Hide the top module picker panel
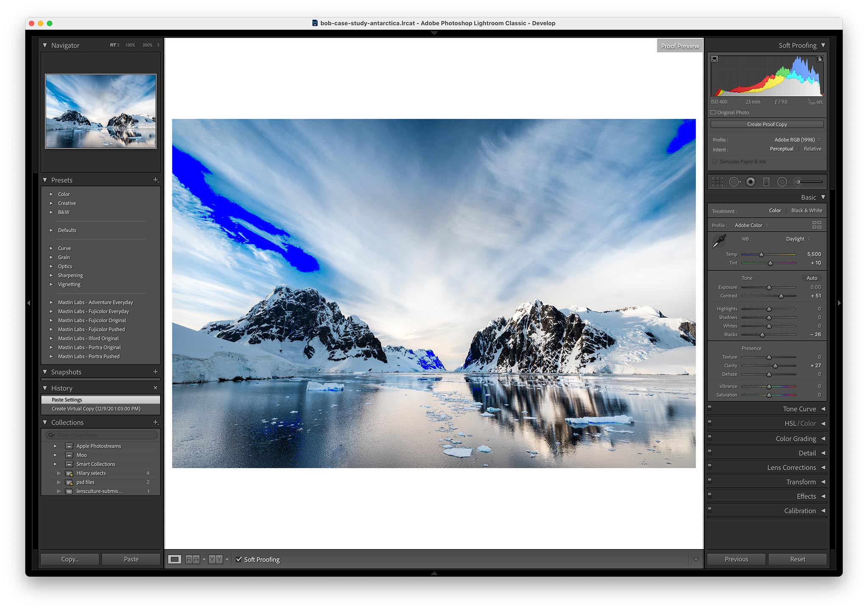The width and height of the screenshot is (868, 610). coord(434,33)
